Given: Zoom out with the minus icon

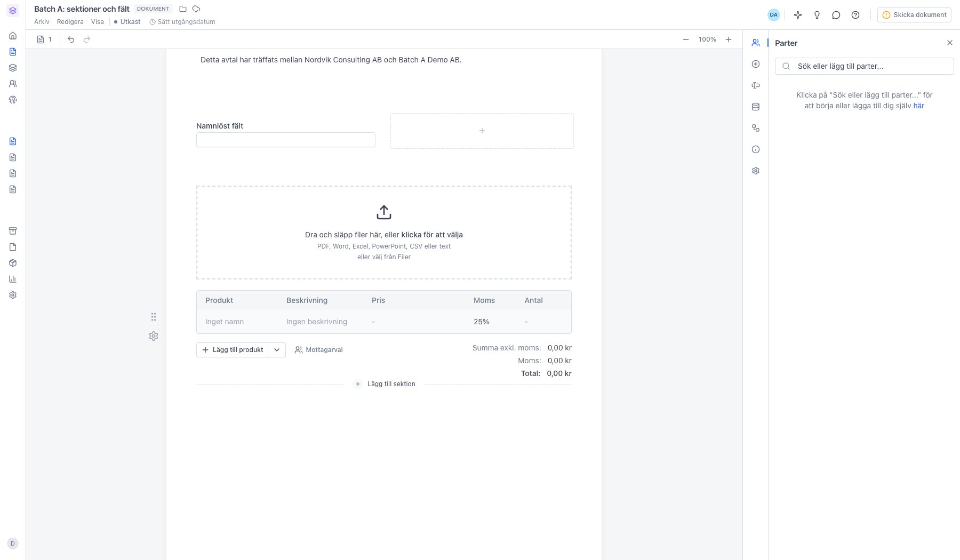Looking at the screenshot, I should 686,39.
